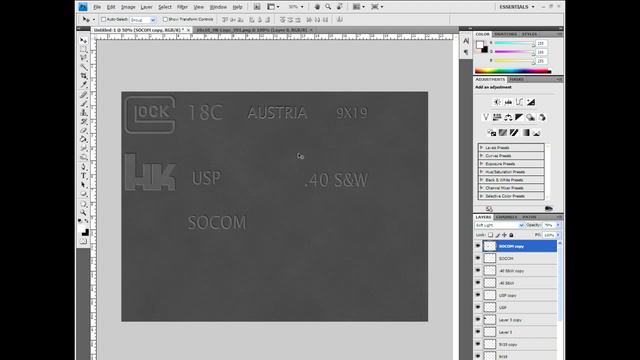The image size is (640, 360).
Task: Open the Image menu
Action: 128,7
